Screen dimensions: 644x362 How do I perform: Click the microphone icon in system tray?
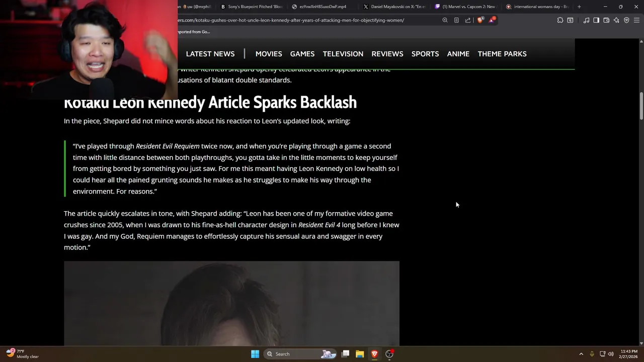(592, 354)
